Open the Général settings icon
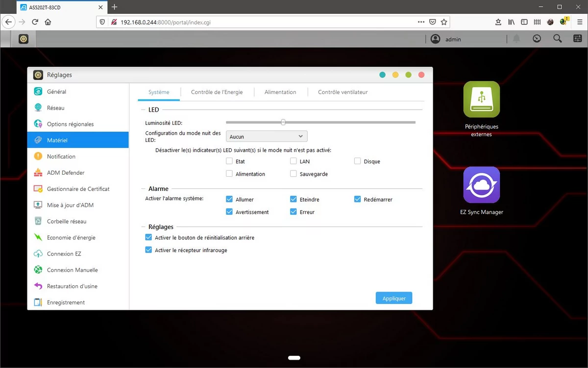Screen dimensions: 588x368 coord(38,92)
